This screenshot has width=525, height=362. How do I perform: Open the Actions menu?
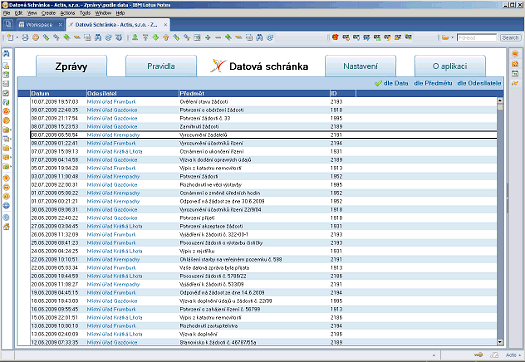(68, 13)
